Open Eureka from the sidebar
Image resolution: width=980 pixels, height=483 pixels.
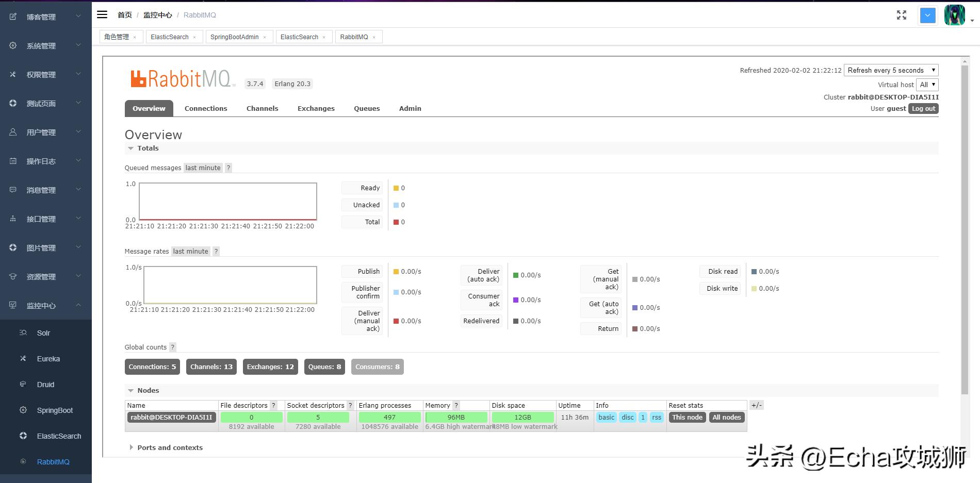pyautogui.click(x=48, y=359)
